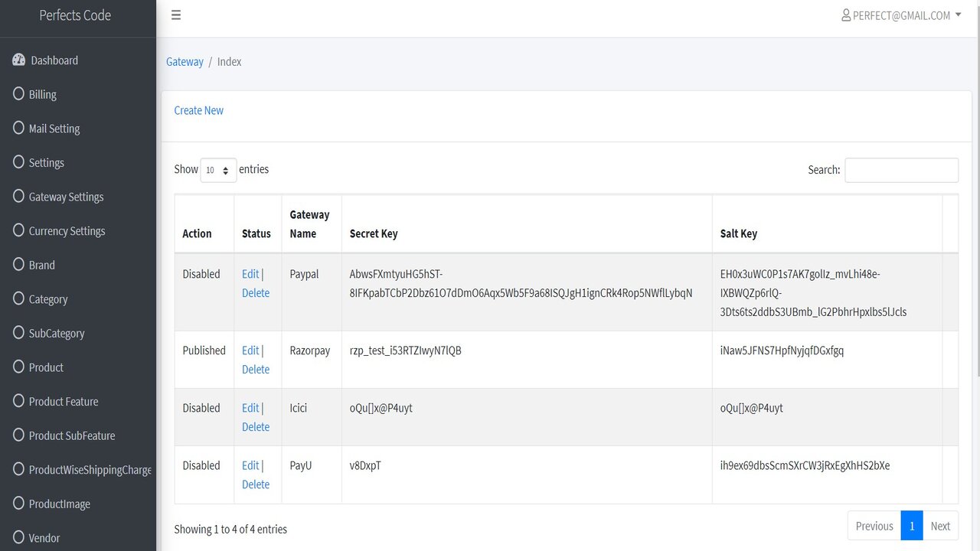
Task: Sort the table by Secret Key column
Action: tap(374, 233)
